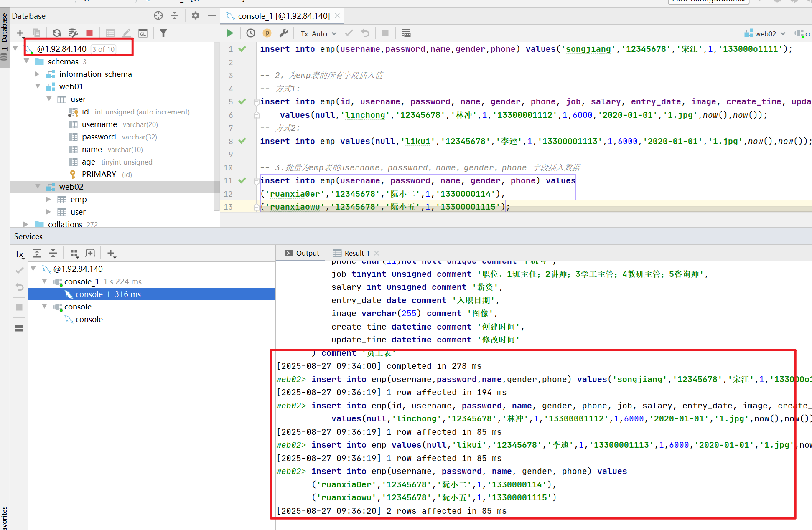Open the web02 schema selector dropdown
812x530 pixels.
coord(765,34)
